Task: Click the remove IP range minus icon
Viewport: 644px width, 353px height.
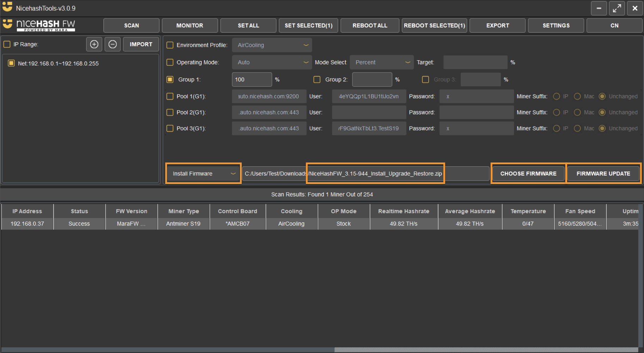Action: click(112, 44)
